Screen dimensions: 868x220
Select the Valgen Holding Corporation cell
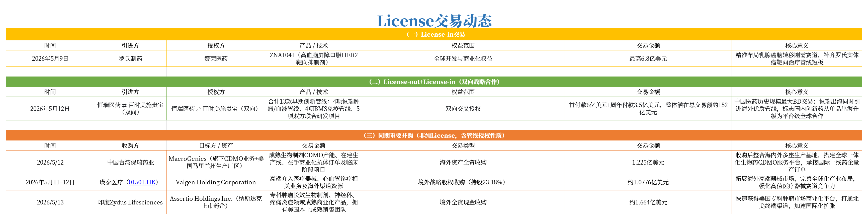216,182
